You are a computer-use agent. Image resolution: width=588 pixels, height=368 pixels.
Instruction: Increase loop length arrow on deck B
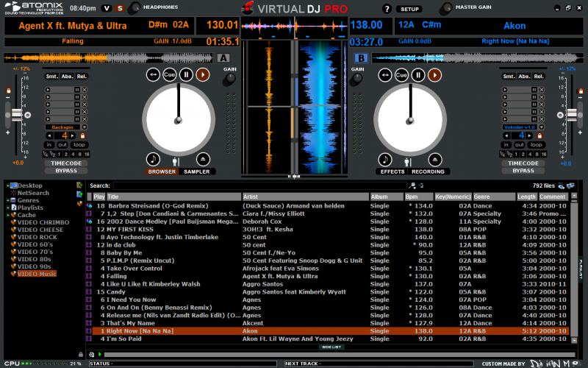click(529, 135)
